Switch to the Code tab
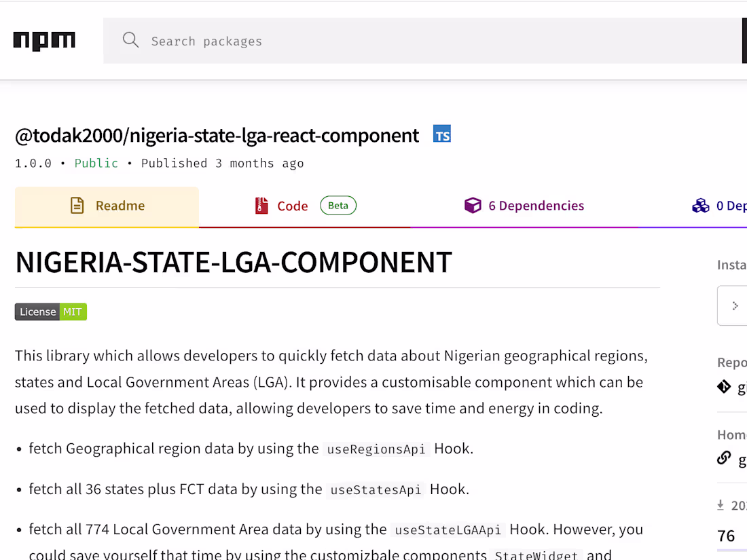The image size is (747, 560). click(292, 205)
